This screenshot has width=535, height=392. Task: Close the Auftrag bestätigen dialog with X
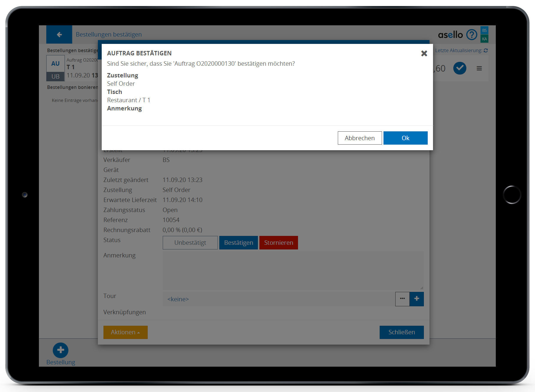(424, 53)
